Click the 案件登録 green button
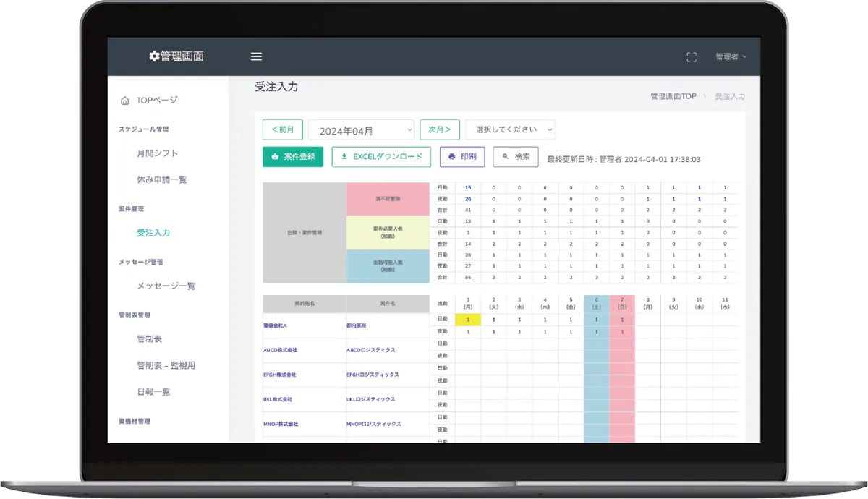The width and height of the screenshot is (868, 499). coord(292,157)
